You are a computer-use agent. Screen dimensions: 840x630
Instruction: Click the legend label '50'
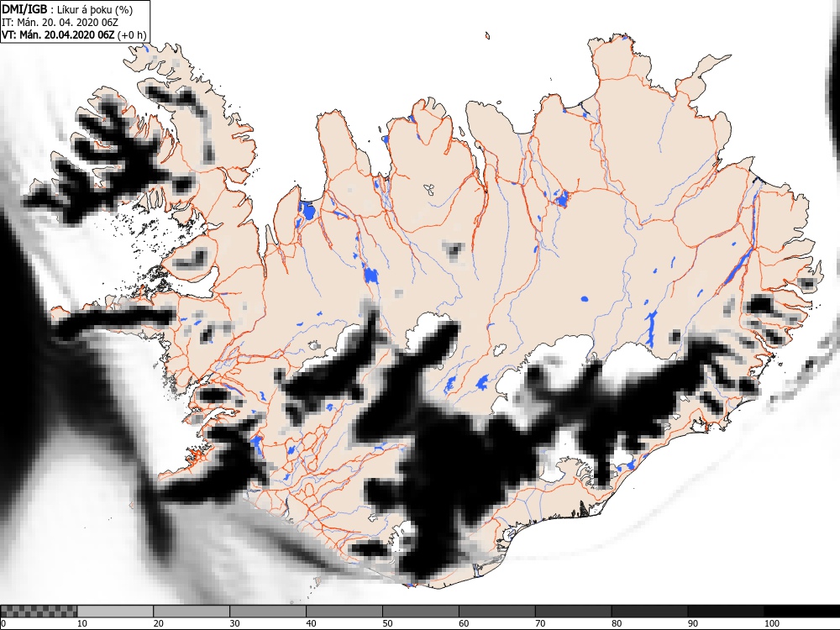(x=387, y=623)
